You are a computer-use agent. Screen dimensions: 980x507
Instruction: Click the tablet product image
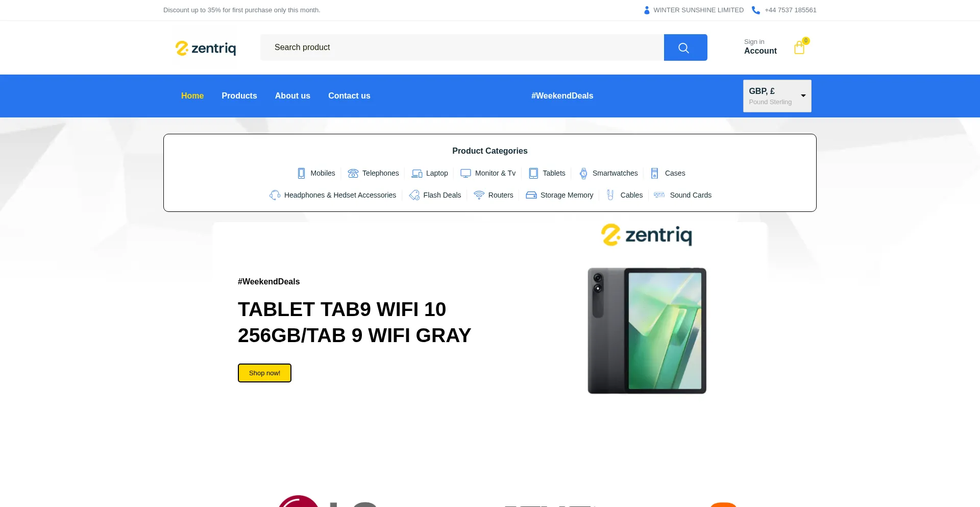click(x=647, y=330)
